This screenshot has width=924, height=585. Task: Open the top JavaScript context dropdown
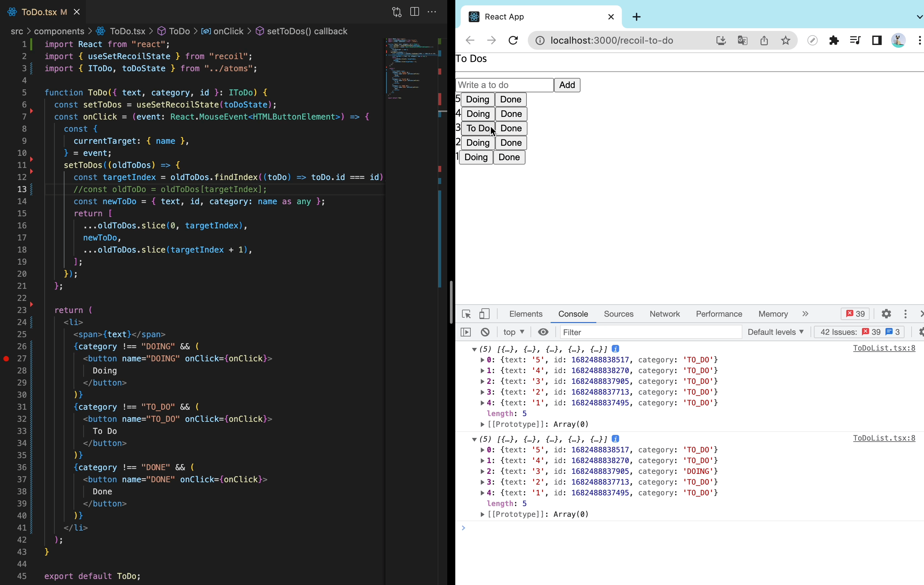tap(513, 332)
